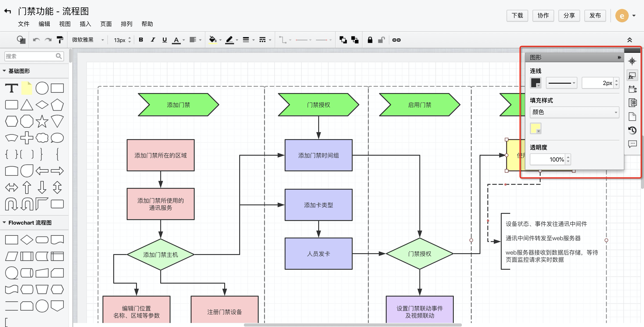
Task: Toggle italic text formatting
Action: pos(153,40)
